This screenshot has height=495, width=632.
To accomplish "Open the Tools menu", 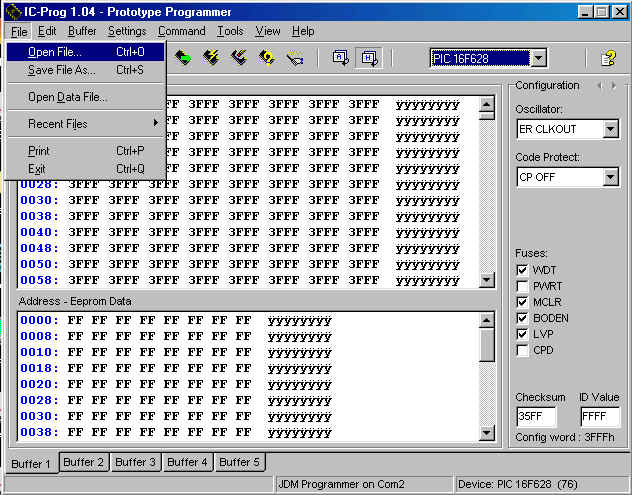I will click(x=230, y=31).
